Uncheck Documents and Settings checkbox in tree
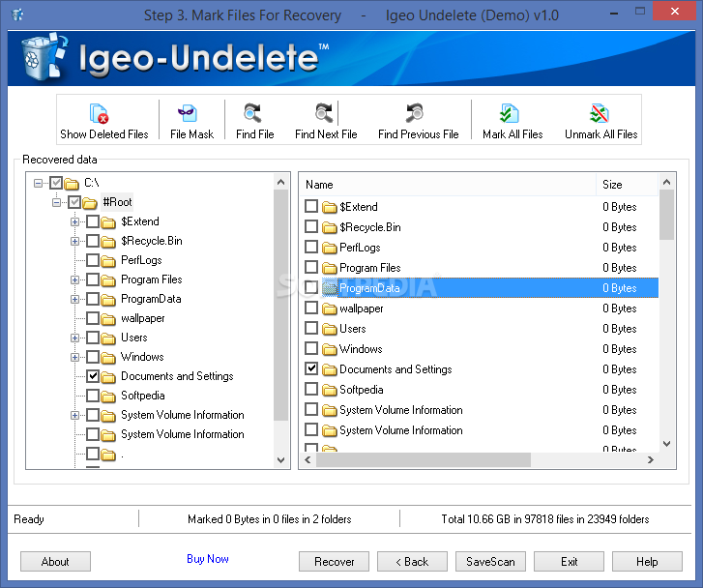The image size is (703, 588). click(93, 376)
